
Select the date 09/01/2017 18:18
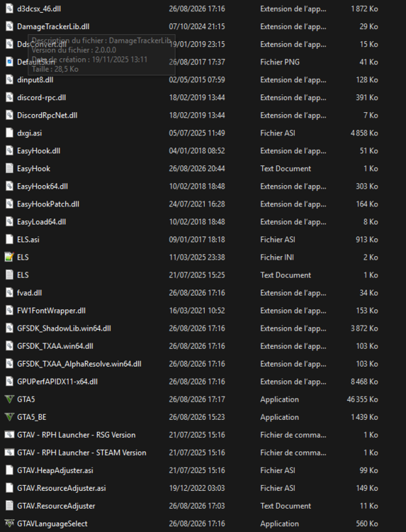pos(197,240)
